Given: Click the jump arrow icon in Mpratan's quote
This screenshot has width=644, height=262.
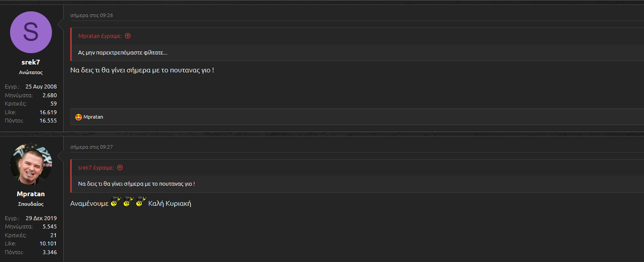Looking at the screenshot, I should tap(127, 36).
